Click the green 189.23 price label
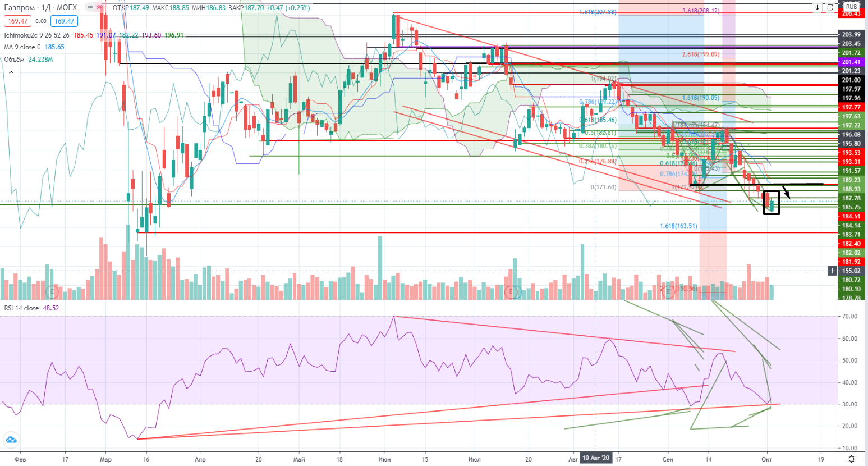The width and height of the screenshot is (868, 466). point(851,180)
